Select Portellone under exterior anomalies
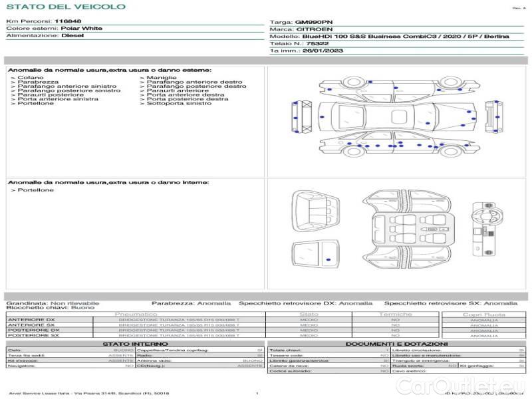The width and height of the screenshot is (532, 399). 36,103
